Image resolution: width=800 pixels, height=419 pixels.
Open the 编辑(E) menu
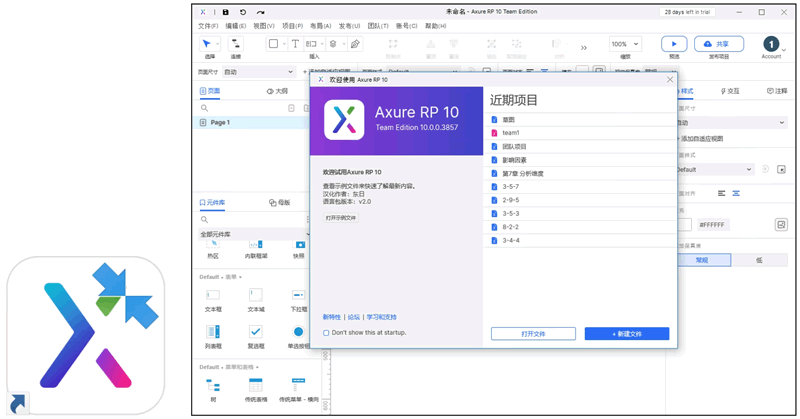[236, 26]
